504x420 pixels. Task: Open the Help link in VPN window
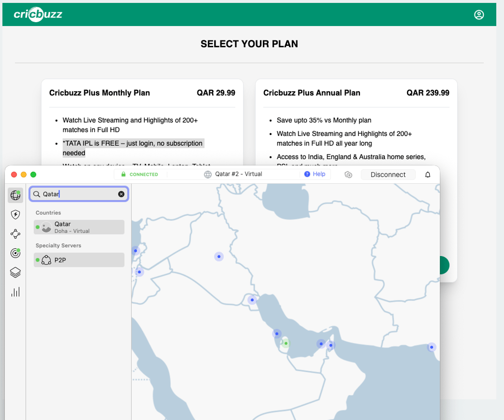pos(315,174)
